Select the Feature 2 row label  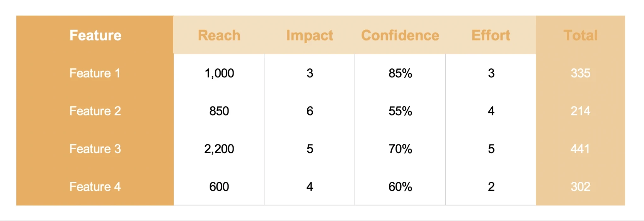click(x=95, y=111)
